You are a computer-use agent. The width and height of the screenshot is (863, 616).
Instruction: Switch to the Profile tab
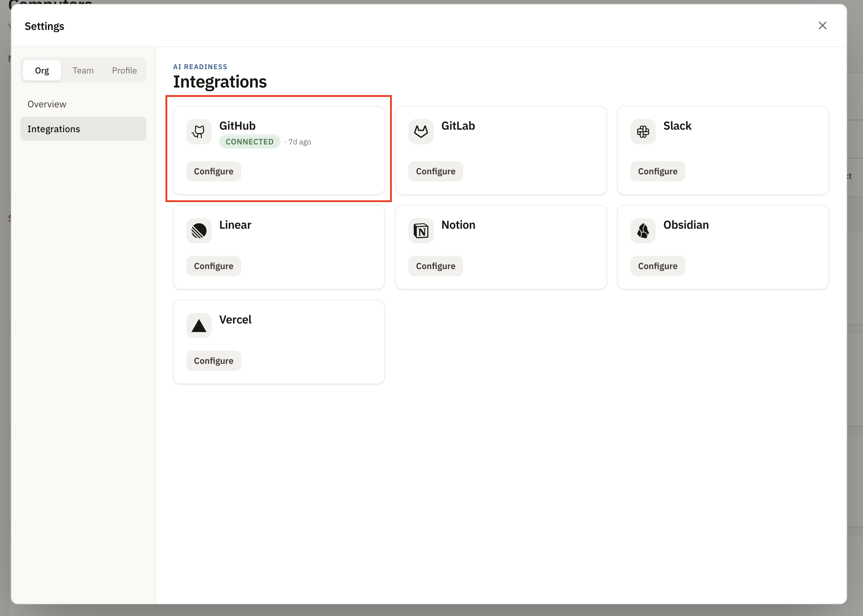click(x=124, y=70)
